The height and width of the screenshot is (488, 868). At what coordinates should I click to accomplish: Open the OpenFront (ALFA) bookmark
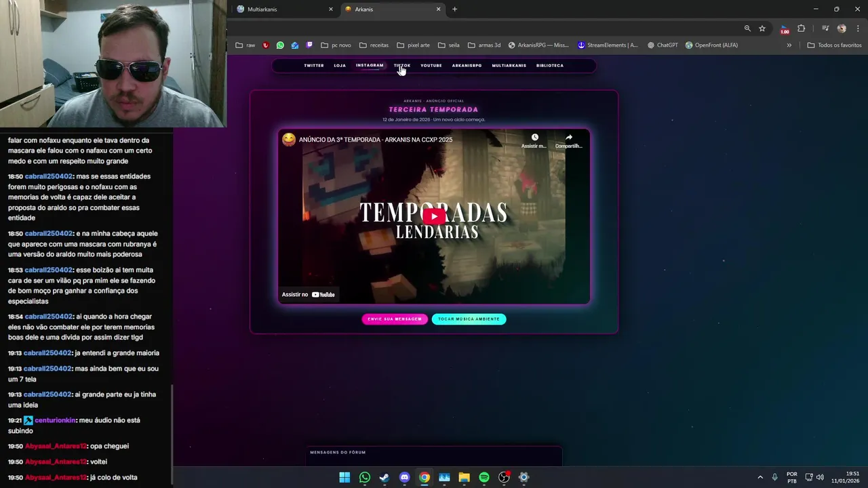(x=711, y=45)
